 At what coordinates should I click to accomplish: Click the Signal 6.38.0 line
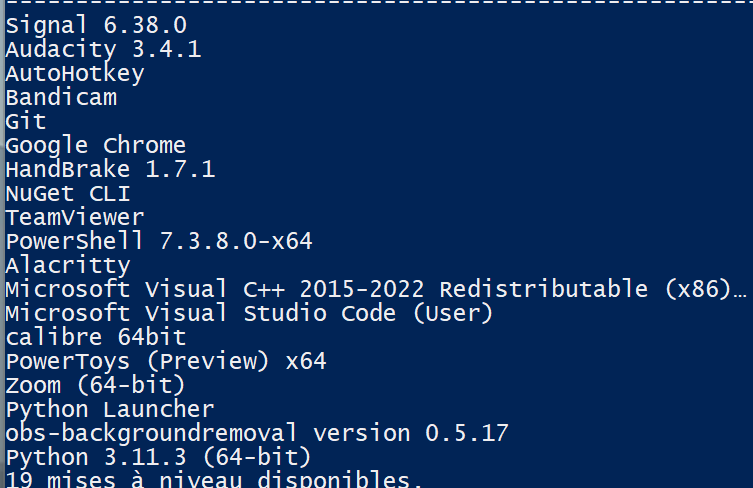pyautogui.click(x=96, y=25)
